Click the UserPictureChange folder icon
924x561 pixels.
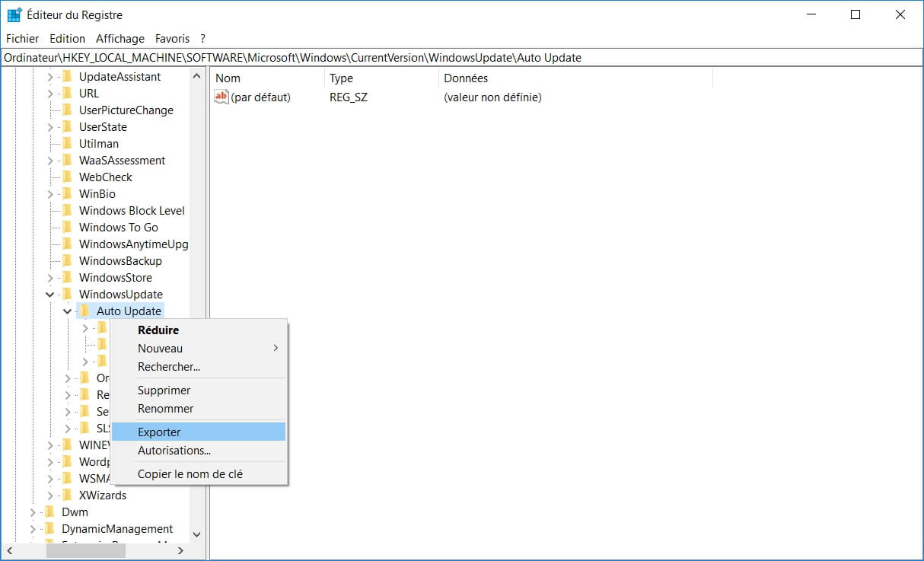point(66,110)
